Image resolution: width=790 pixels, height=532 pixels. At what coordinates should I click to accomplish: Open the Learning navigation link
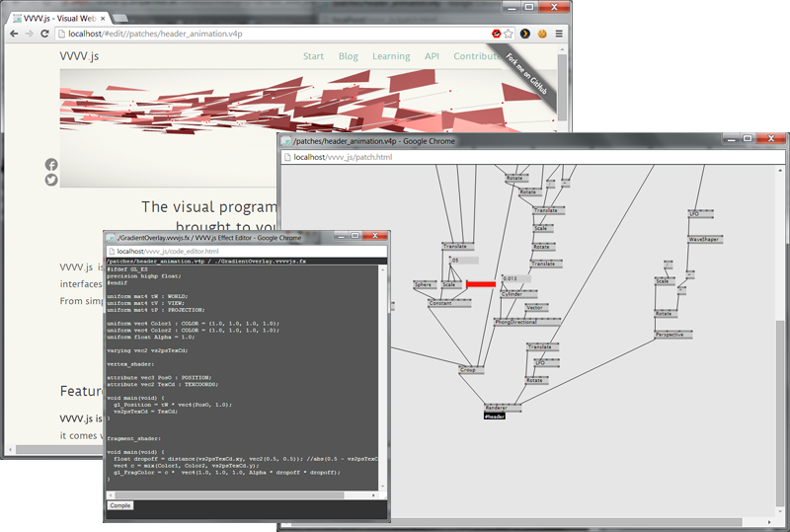pyautogui.click(x=391, y=56)
